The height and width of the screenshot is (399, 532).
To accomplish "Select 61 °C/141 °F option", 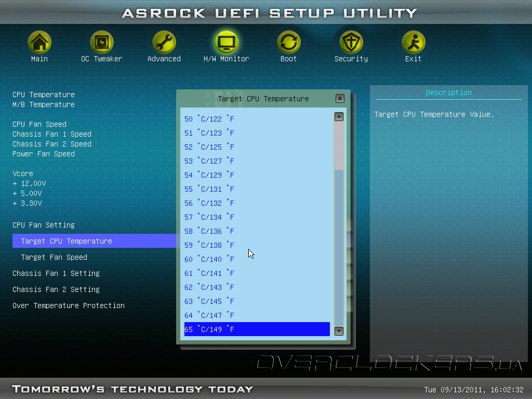I will coord(257,273).
